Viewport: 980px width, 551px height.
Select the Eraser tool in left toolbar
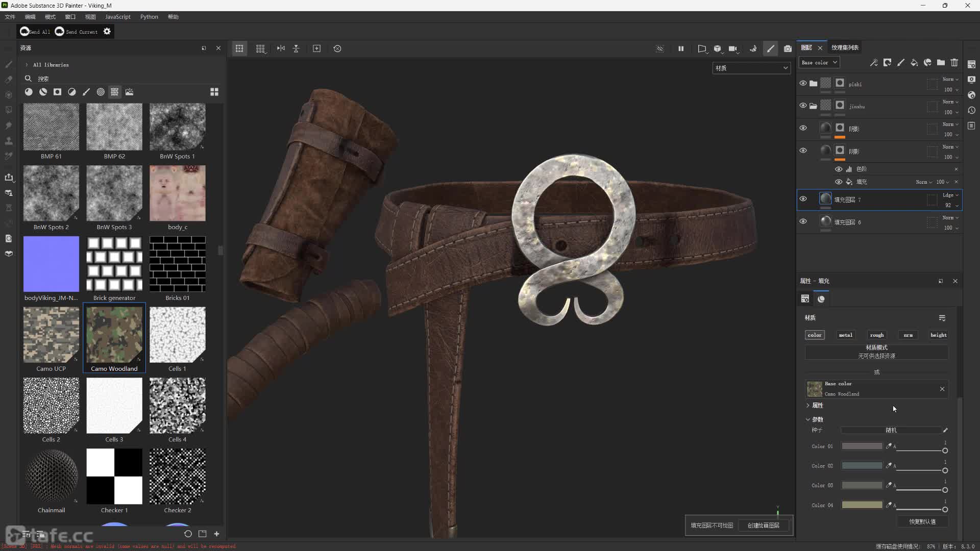coord(9,80)
